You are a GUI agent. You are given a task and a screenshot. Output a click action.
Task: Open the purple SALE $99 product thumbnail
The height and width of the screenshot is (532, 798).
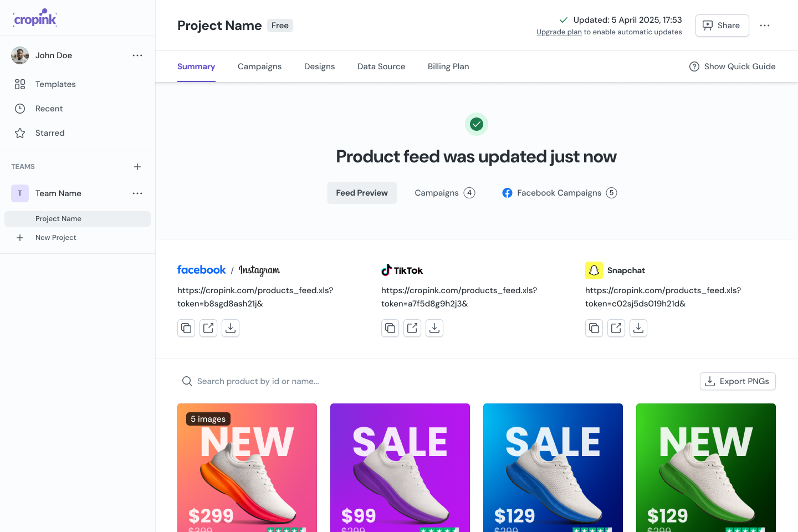400,468
